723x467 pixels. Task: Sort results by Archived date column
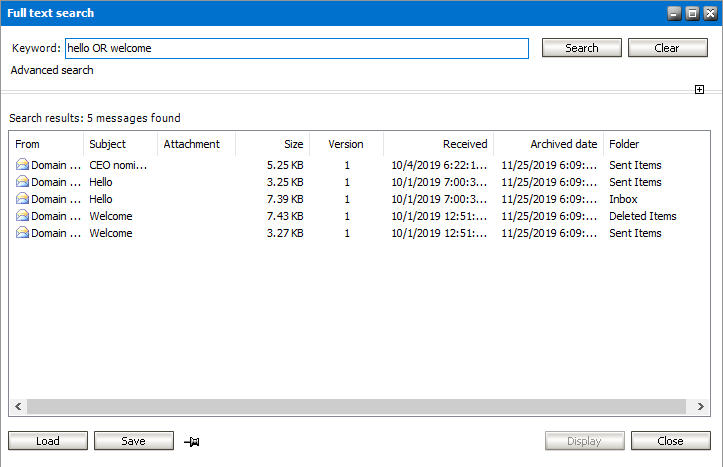(549, 144)
